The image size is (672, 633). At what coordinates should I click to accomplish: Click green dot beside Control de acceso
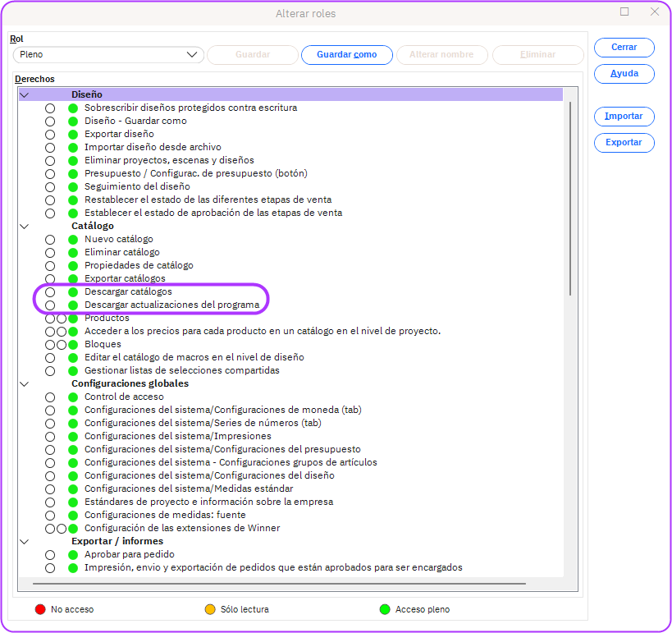[x=73, y=397]
